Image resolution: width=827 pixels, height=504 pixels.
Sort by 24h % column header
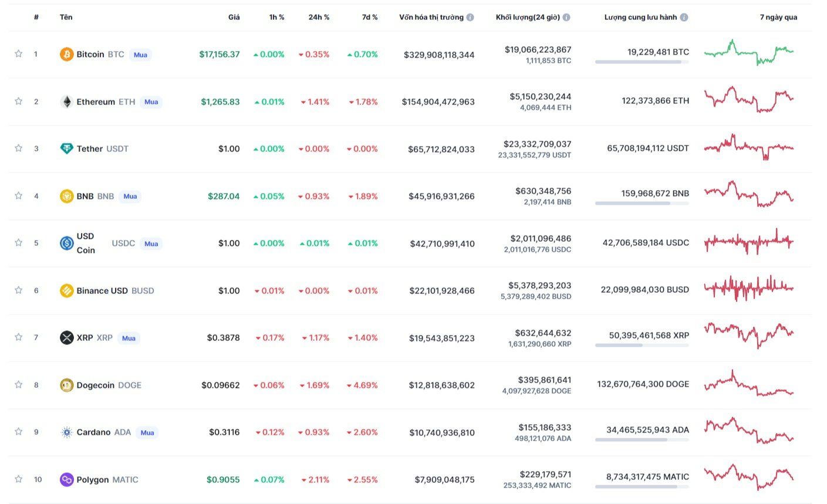pyautogui.click(x=319, y=17)
